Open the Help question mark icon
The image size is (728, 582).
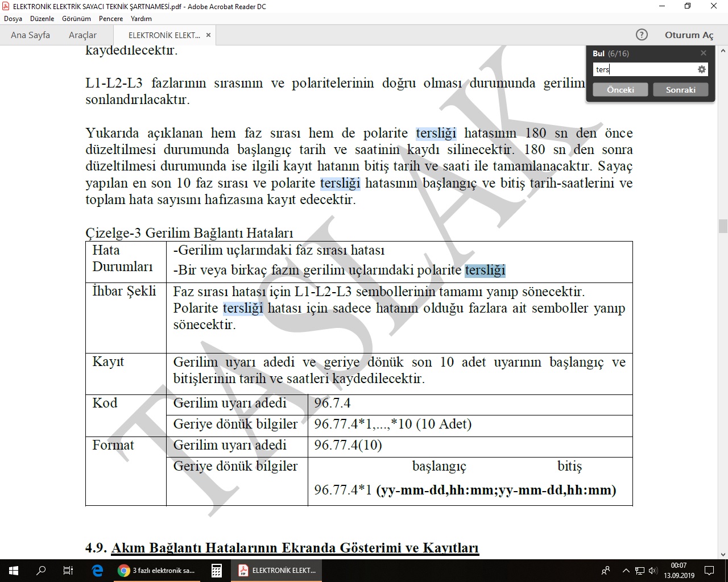coord(642,35)
